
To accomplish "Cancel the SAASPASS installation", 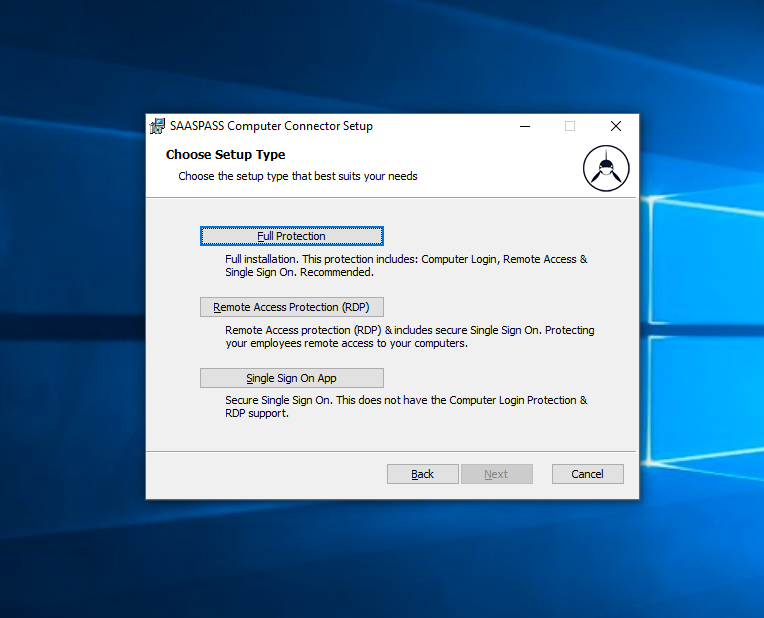I will click(x=588, y=474).
